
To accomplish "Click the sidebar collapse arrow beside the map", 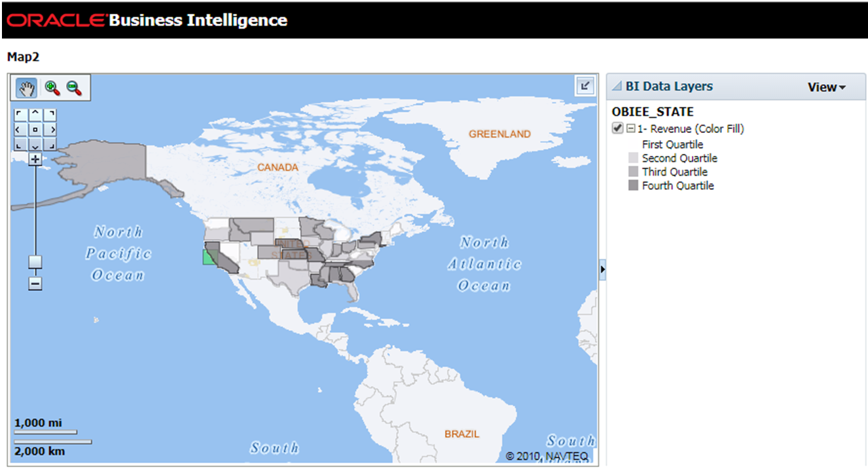I will [x=603, y=269].
